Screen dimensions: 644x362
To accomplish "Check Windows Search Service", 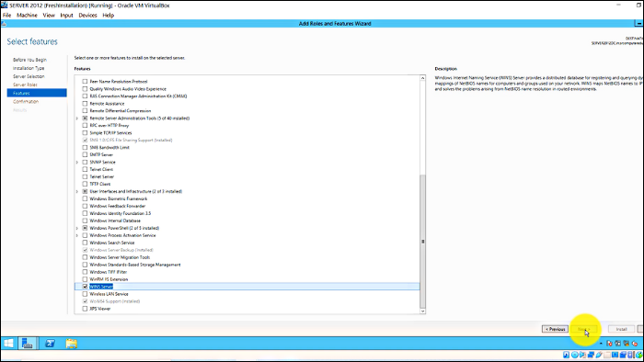I will (85, 243).
